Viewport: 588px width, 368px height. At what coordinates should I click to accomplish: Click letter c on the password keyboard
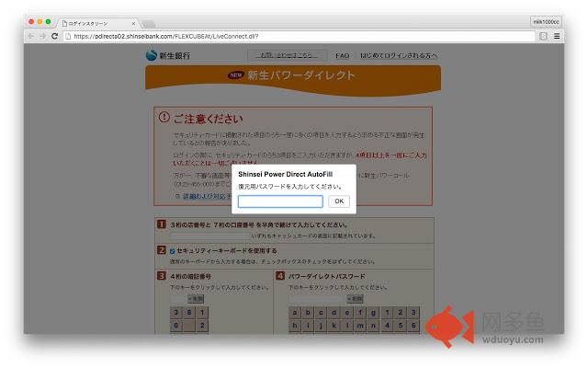(x=321, y=313)
